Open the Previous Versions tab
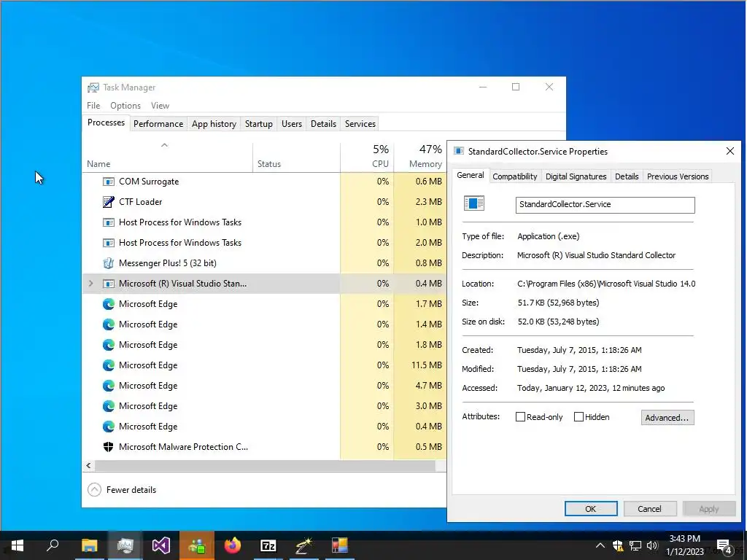This screenshot has height=560, width=747. tap(678, 176)
